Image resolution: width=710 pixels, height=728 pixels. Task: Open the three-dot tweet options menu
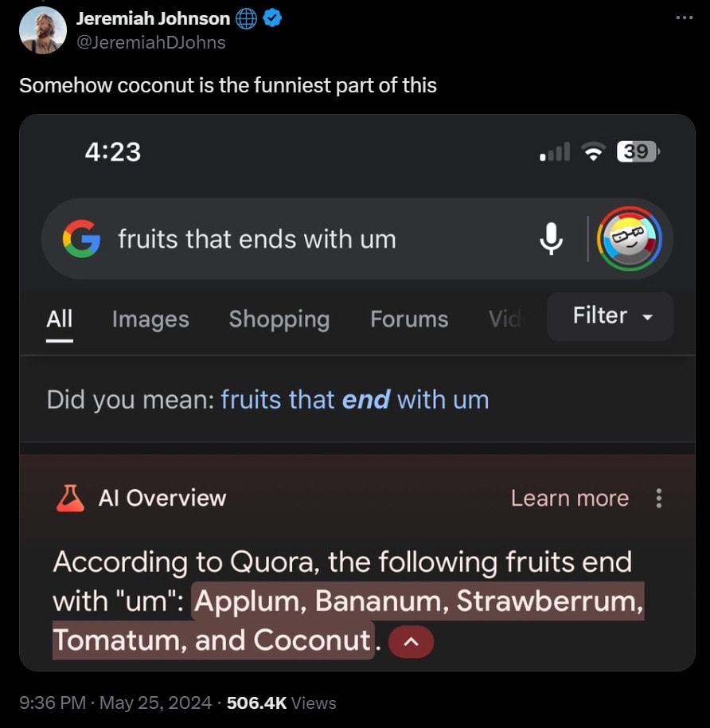point(684,18)
